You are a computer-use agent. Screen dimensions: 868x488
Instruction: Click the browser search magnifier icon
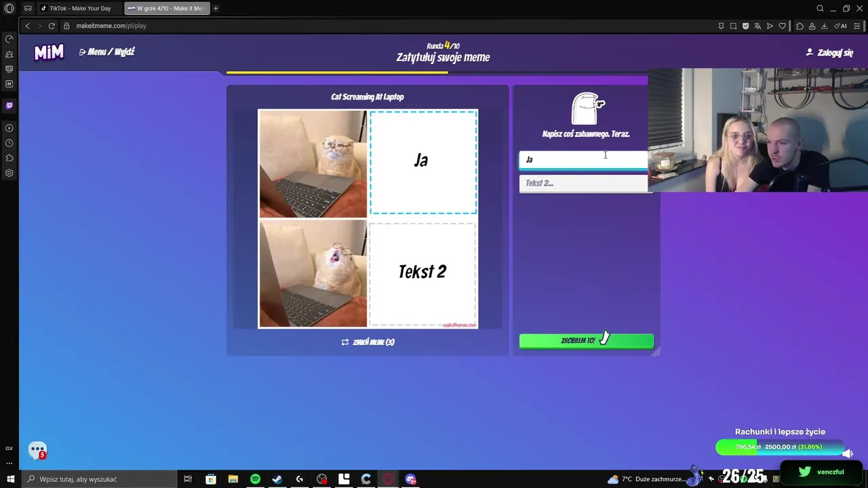pos(820,8)
